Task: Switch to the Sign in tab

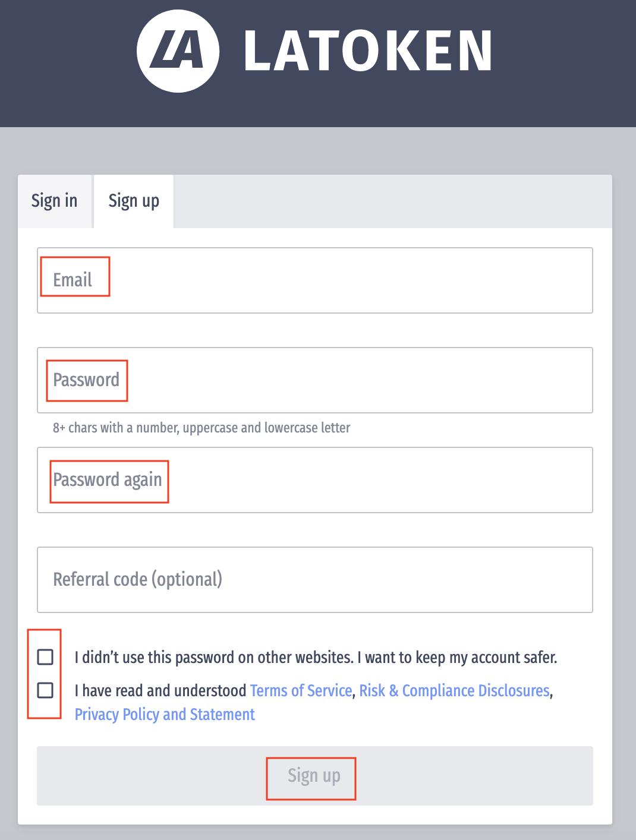Action: click(x=55, y=201)
